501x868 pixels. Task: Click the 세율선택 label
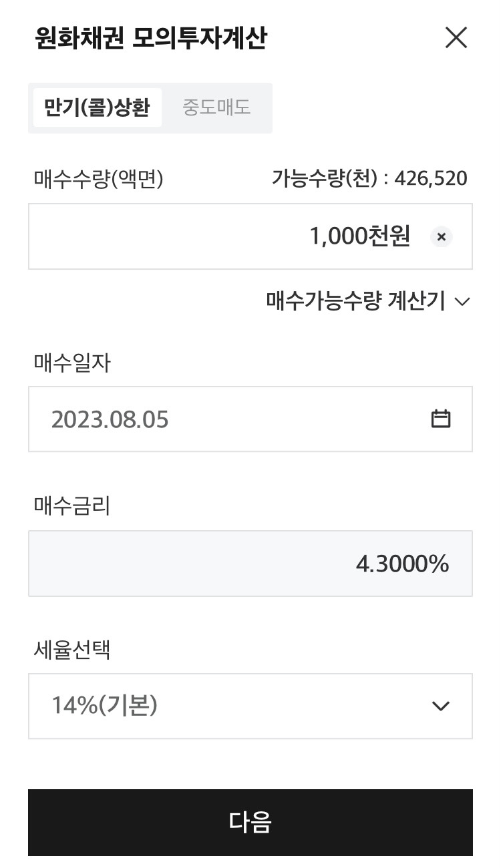tap(72, 648)
